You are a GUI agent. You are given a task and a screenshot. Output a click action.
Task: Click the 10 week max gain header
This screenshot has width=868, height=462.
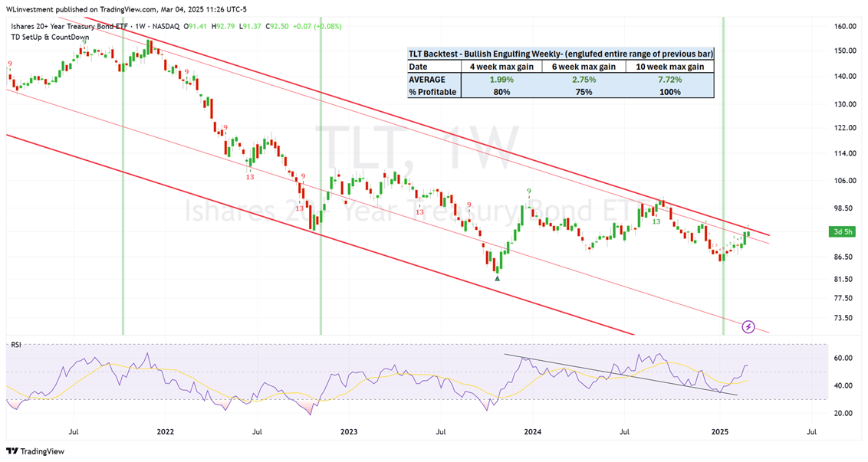click(x=670, y=67)
